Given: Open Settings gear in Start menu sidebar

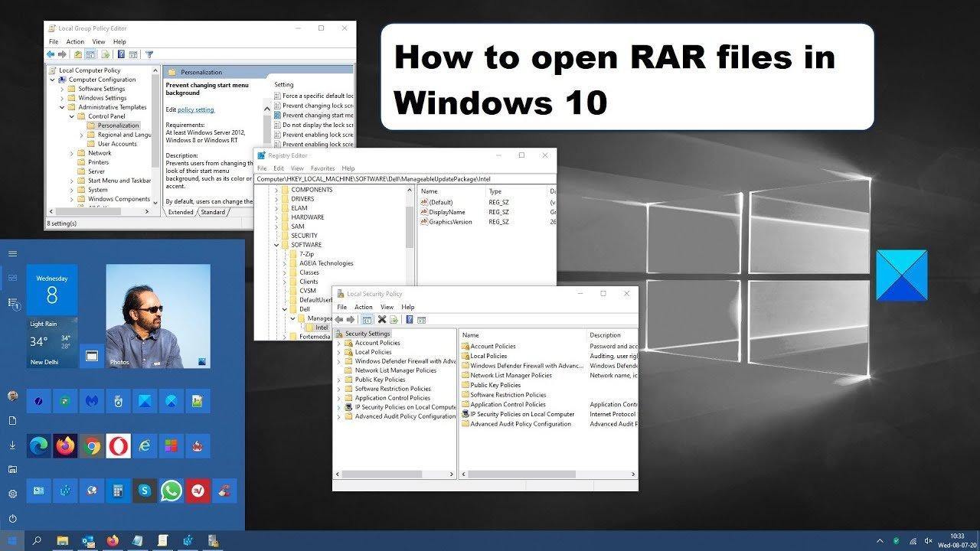Looking at the screenshot, I should click(x=12, y=494).
